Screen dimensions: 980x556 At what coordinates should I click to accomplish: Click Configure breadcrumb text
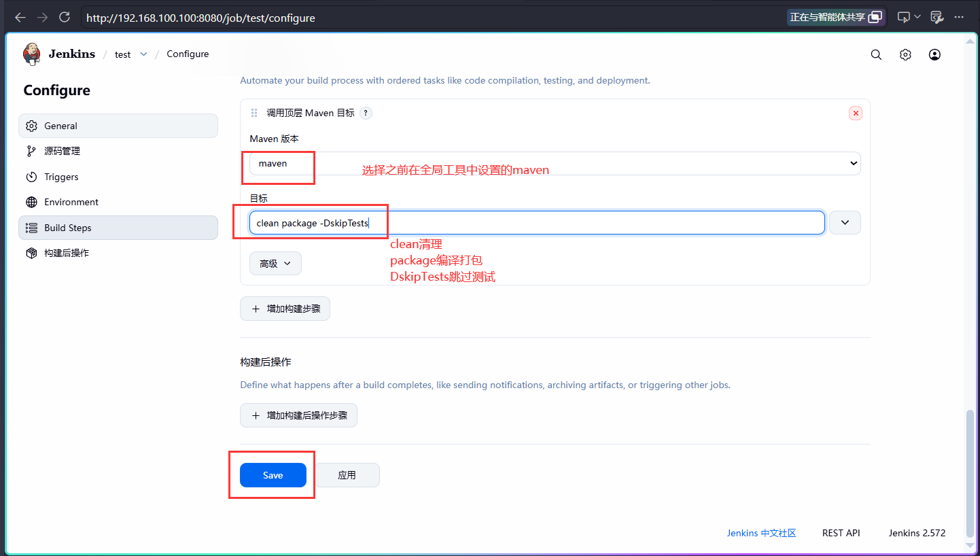point(188,54)
